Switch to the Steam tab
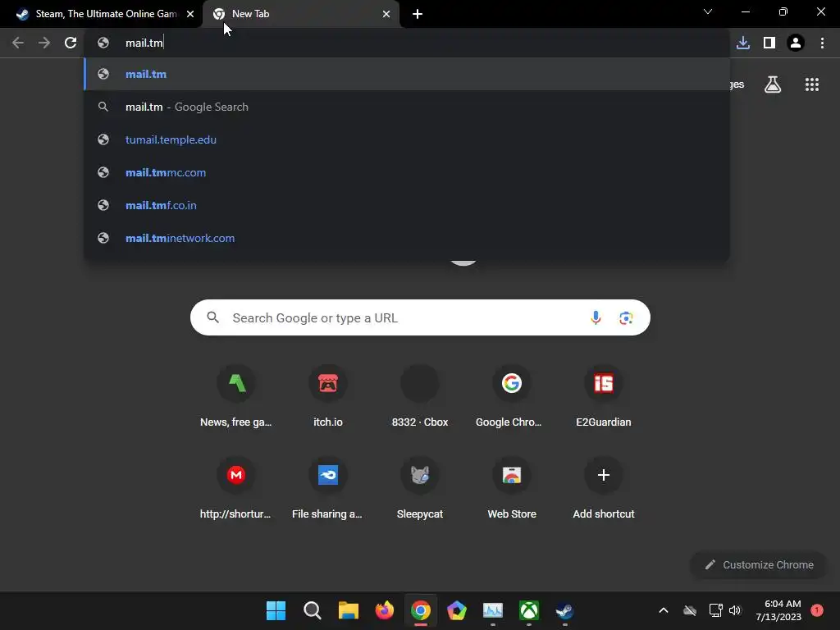This screenshot has height=630, width=840. coord(102,14)
